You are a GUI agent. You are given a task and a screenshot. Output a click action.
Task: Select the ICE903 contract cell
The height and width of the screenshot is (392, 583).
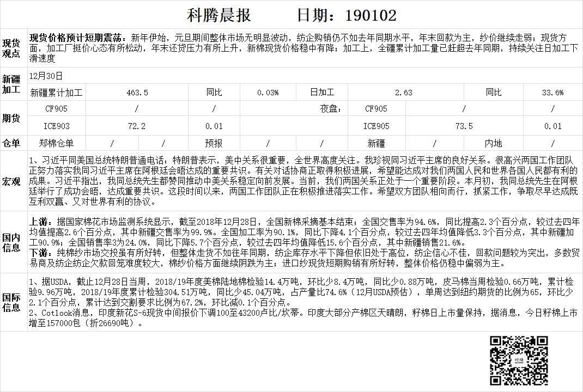click(x=56, y=126)
